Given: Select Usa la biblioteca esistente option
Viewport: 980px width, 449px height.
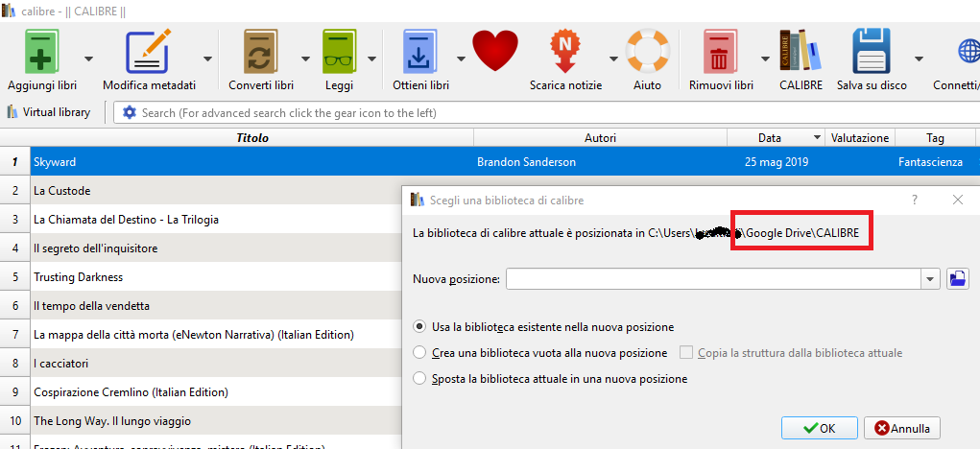Looking at the screenshot, I should click(543, 326).
